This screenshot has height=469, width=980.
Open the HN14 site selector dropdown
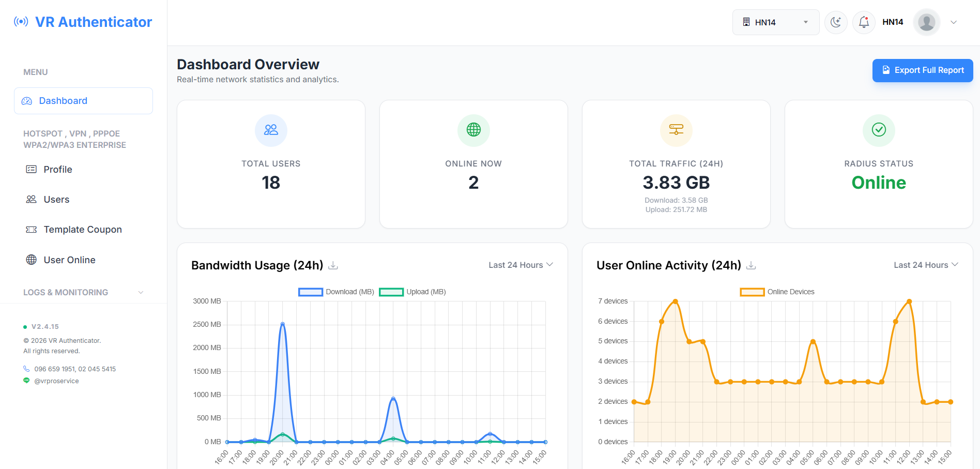[x=775, y=22]
